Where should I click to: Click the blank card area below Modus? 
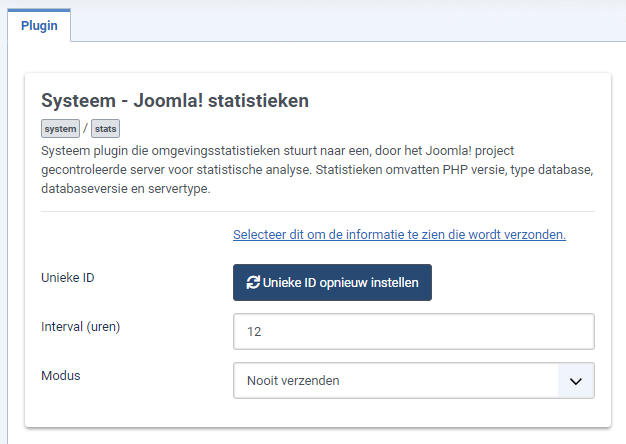[x=317, y=413]
